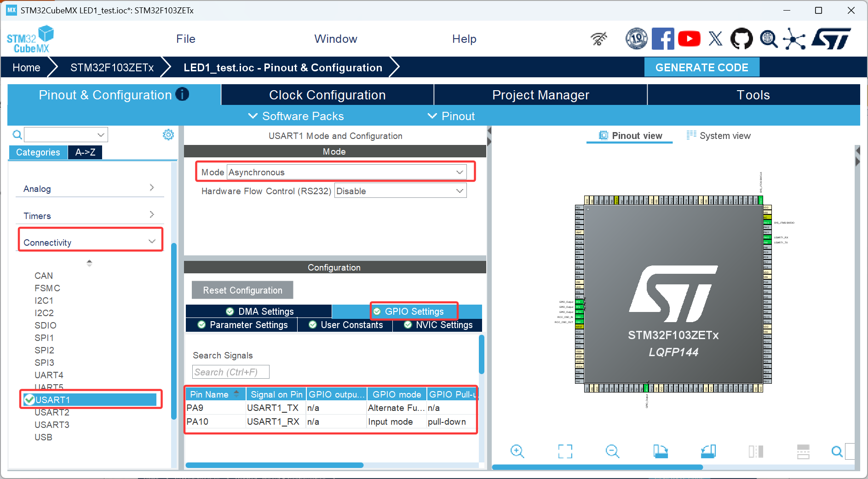
Task: Click the LED1_test.ioc breadcrumb
Action: click(283, 68)
